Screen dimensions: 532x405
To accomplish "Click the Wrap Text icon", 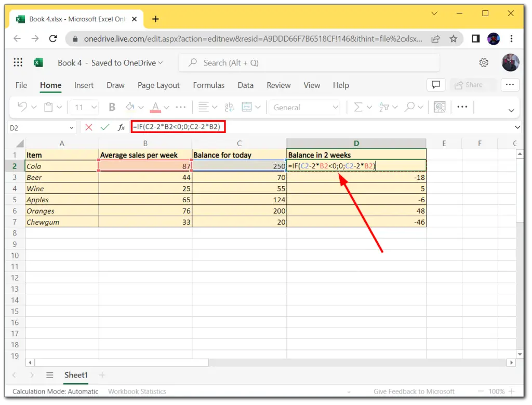I will coord(229,107).
